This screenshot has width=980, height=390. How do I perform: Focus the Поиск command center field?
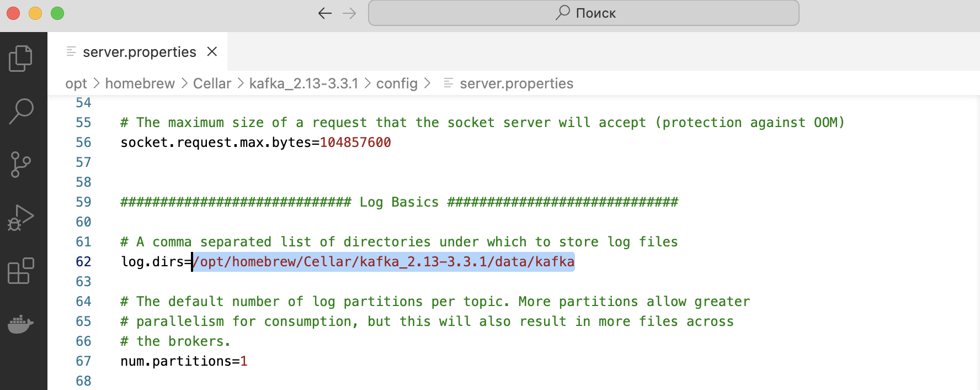(x=584, y=13)
